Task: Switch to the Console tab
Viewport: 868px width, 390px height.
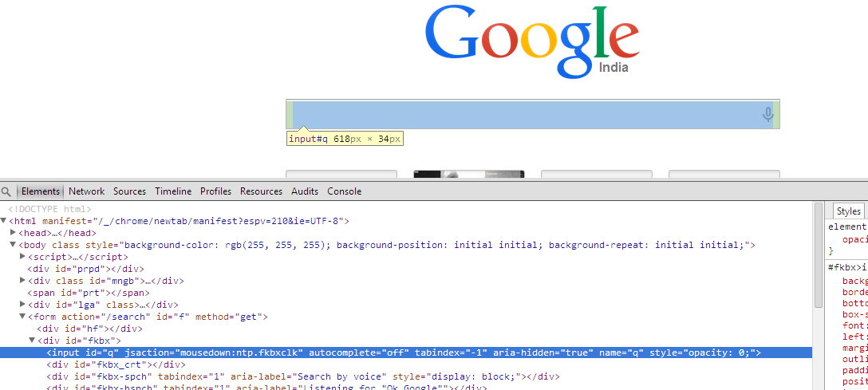Action: pyautogui.click(x=345, y=191)
